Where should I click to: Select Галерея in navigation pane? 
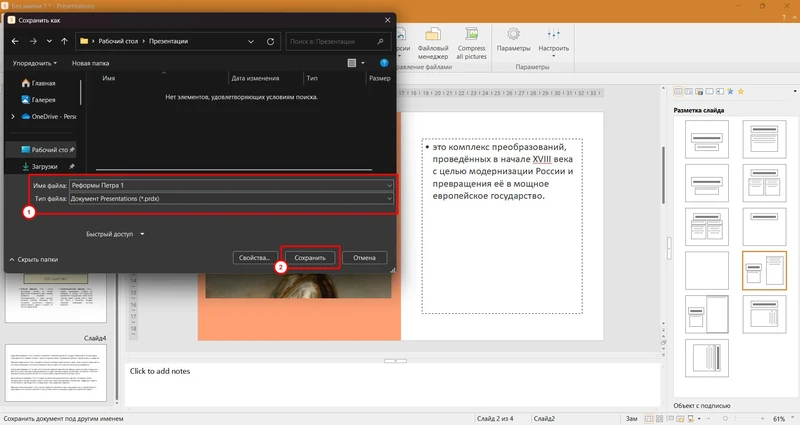39,100
